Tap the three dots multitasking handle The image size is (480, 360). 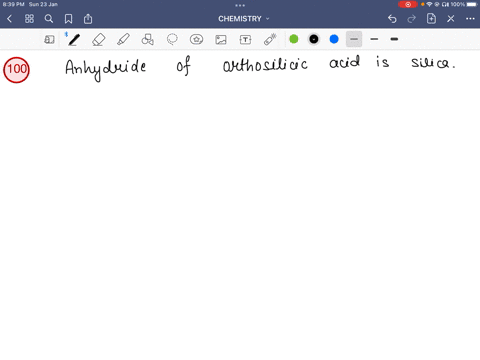[240, 5]
